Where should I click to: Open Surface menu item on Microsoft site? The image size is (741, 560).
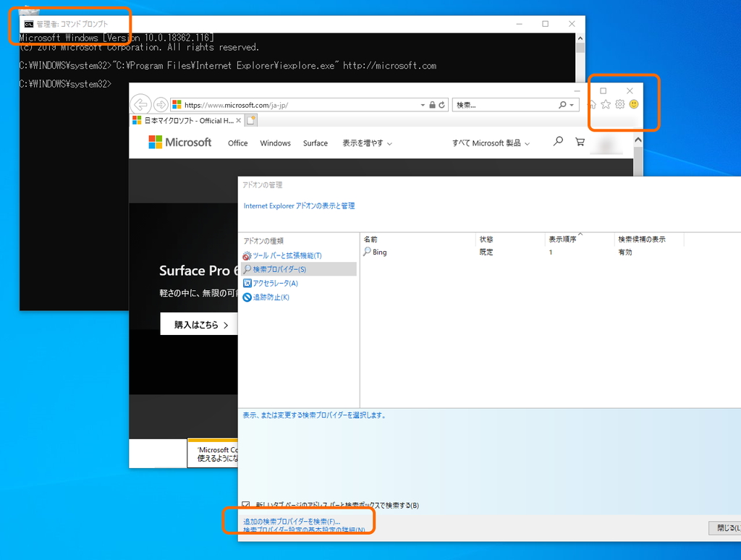click(x=316, y=143)
